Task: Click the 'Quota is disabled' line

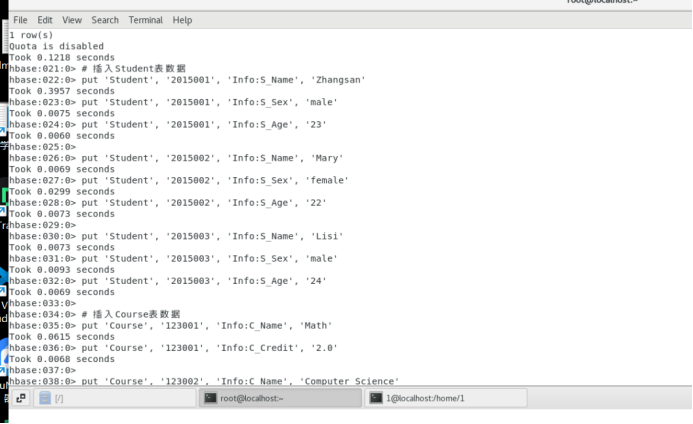Action: pyautogui.click(x=57, y=46)
